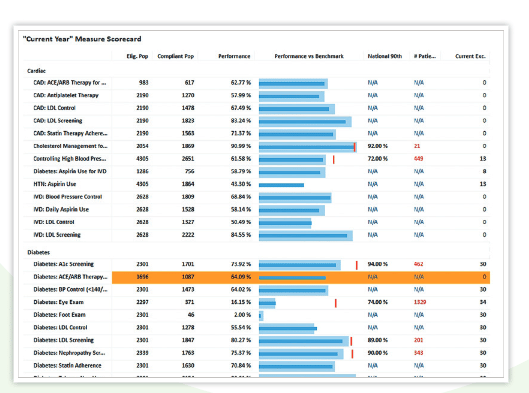Screen dimensions: 529x393
Task: Click the Cardiac group heading
Action: coord(36,71)
